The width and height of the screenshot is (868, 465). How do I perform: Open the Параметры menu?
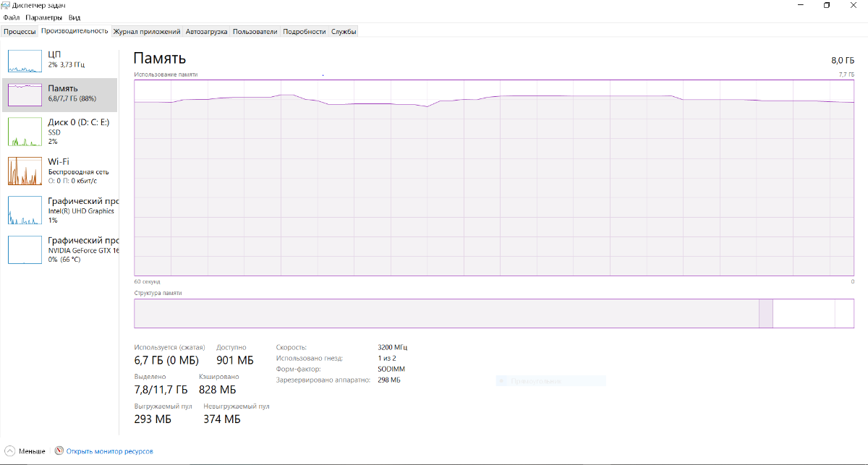tap(43, 17)
